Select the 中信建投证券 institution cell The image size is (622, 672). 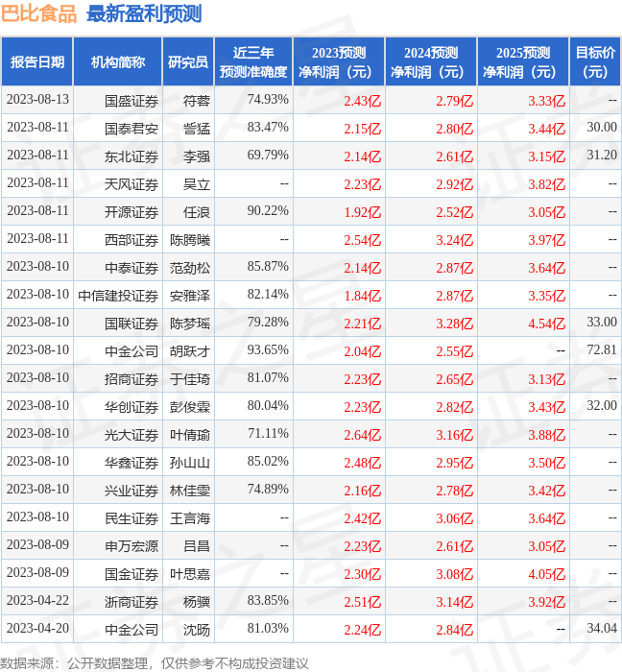click(118, 296)
